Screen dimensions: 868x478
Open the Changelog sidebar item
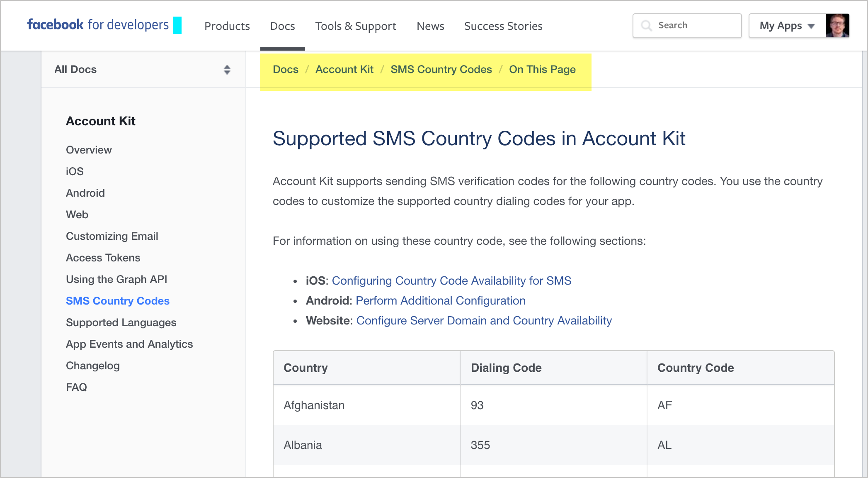click(x=93, y=366)
